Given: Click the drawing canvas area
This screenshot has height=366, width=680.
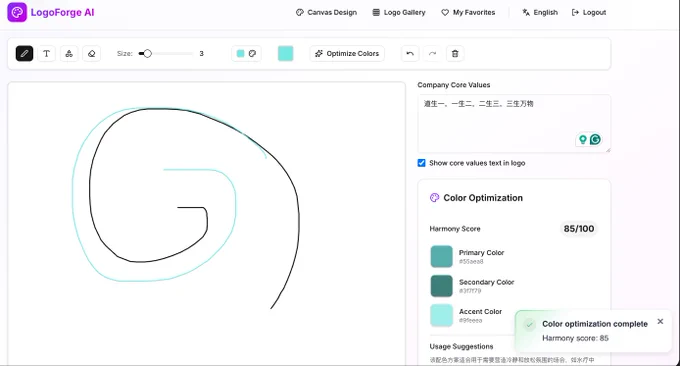Looking at the screenshot, I should tap(206, 223).
